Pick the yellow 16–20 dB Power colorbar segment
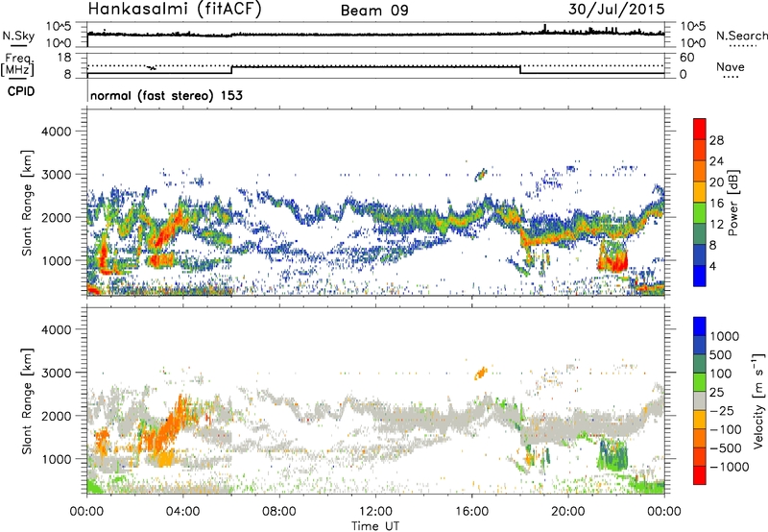Viewport: 768px width, 532px height. tap(700, 192)
